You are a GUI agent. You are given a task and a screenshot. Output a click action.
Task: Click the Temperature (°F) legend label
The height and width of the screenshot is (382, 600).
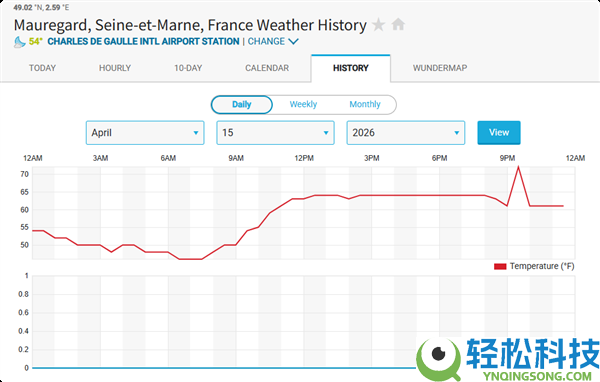point(542,266)
